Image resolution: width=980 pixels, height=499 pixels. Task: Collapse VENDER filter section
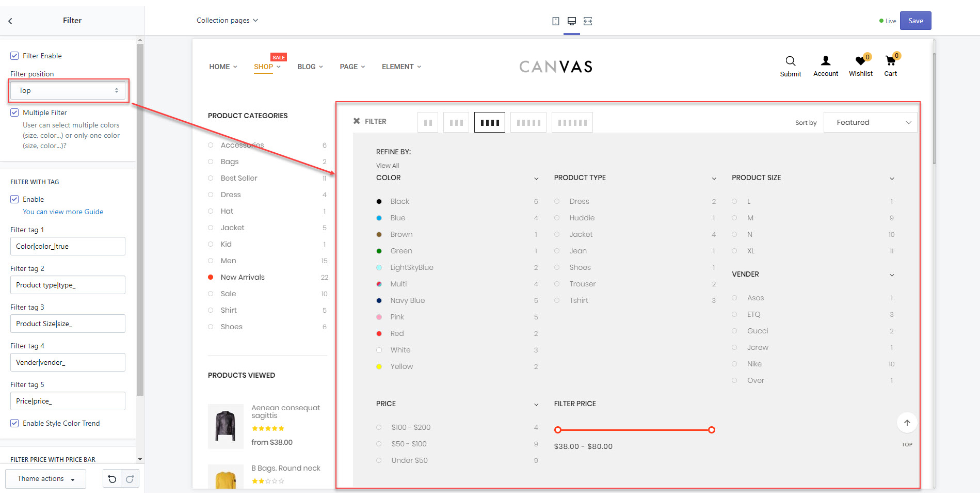pyautogui.click(x=892, y=275)
